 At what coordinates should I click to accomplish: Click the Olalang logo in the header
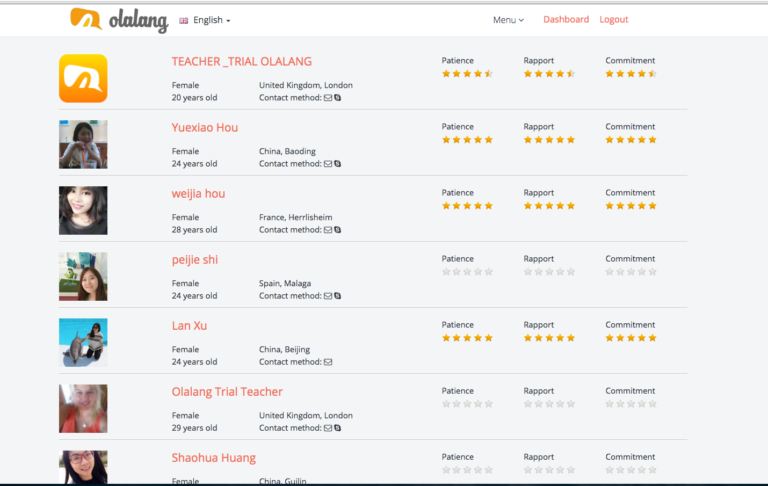tap(119, 19)
